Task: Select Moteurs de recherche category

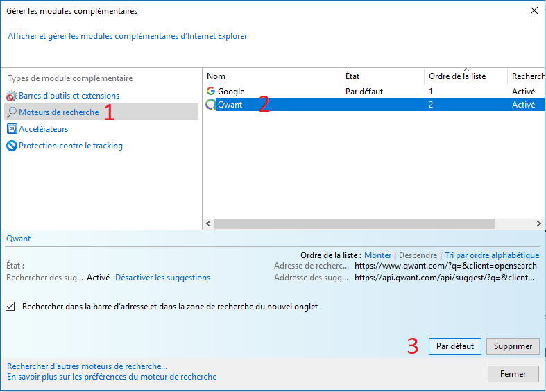Action: (58, 112)
